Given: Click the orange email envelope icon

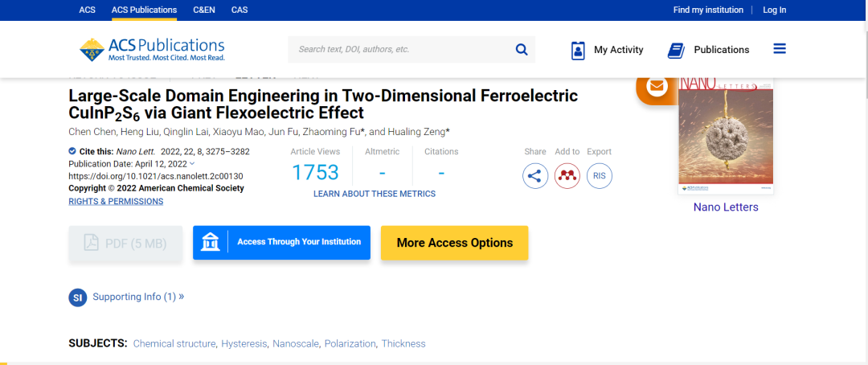Looking at the screenshot, I should pyautogui.click(x=656, y=87).
